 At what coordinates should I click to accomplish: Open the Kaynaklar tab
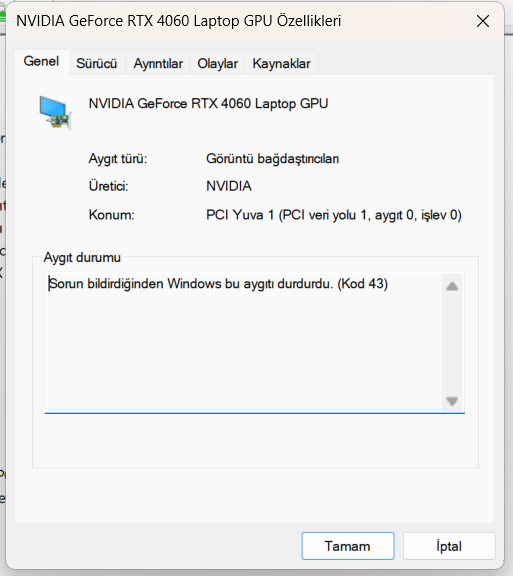click(x=281, y=64)
